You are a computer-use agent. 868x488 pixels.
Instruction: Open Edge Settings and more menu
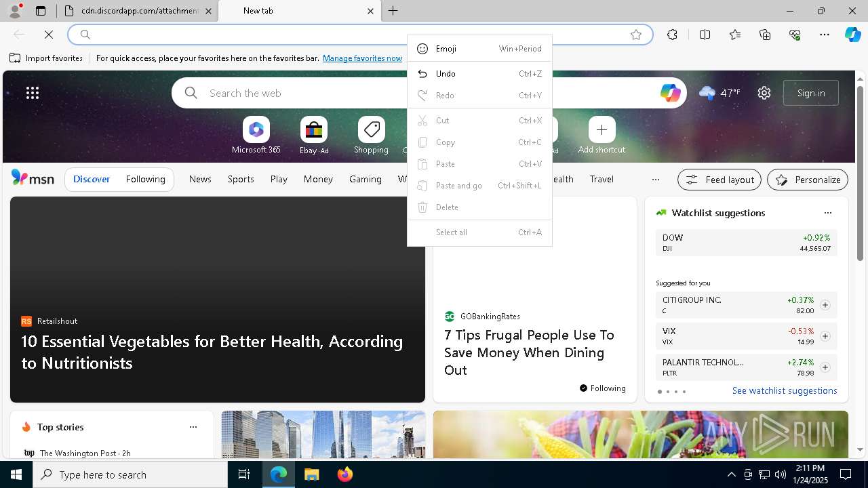[825, 35]
